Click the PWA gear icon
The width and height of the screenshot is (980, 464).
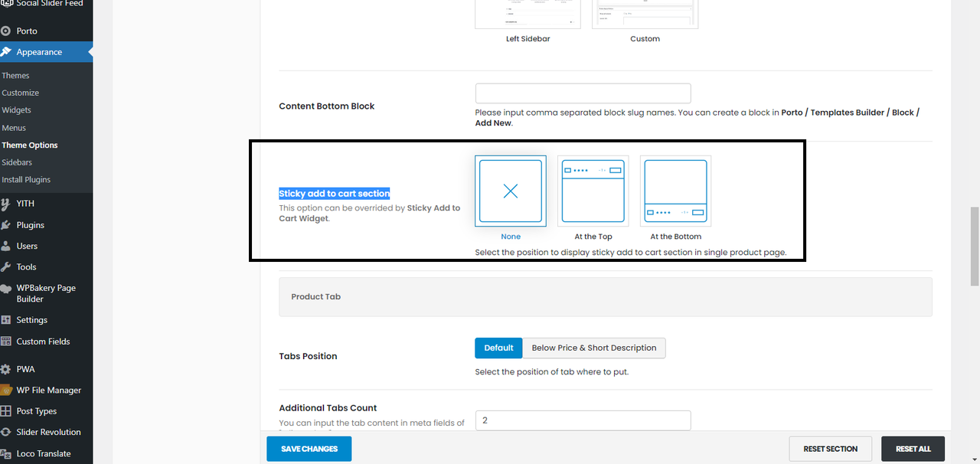point(6,369)
